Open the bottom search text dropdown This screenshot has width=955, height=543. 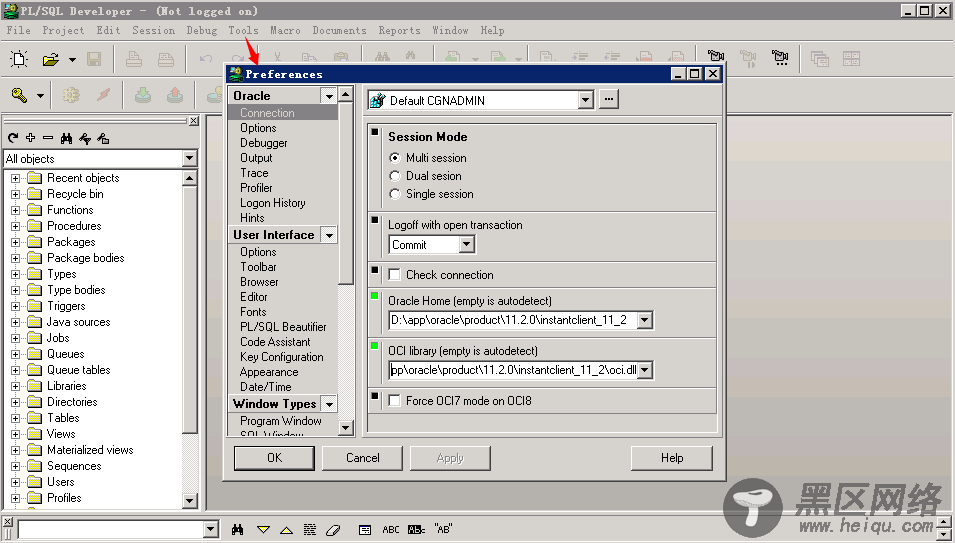211,529
